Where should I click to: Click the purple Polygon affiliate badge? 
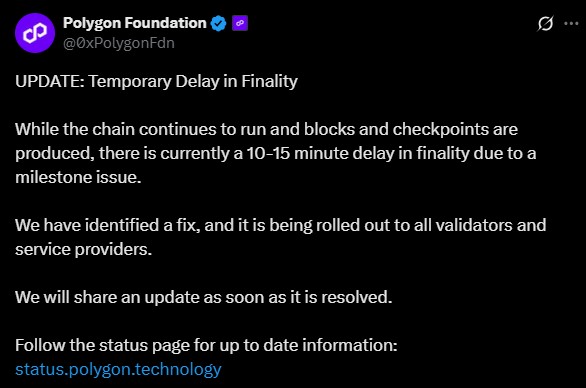[240, 23]
